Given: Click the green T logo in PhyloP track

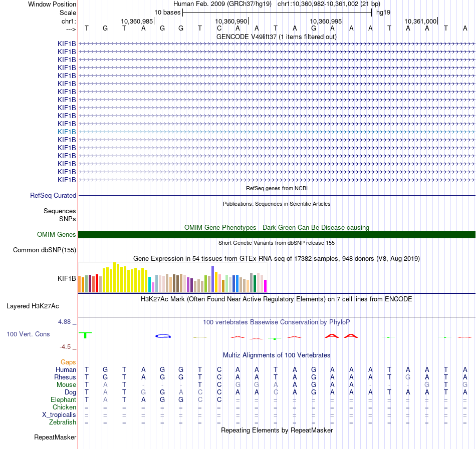Looking at the screenshot, I should click(86, 335).
